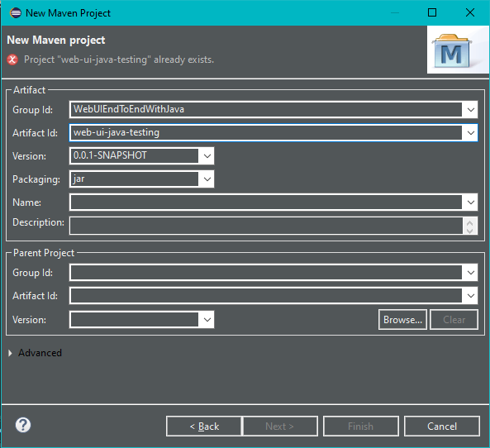Click the Cancel button
The width and height of the screenshot is (490, 448).
coord(442,427)
